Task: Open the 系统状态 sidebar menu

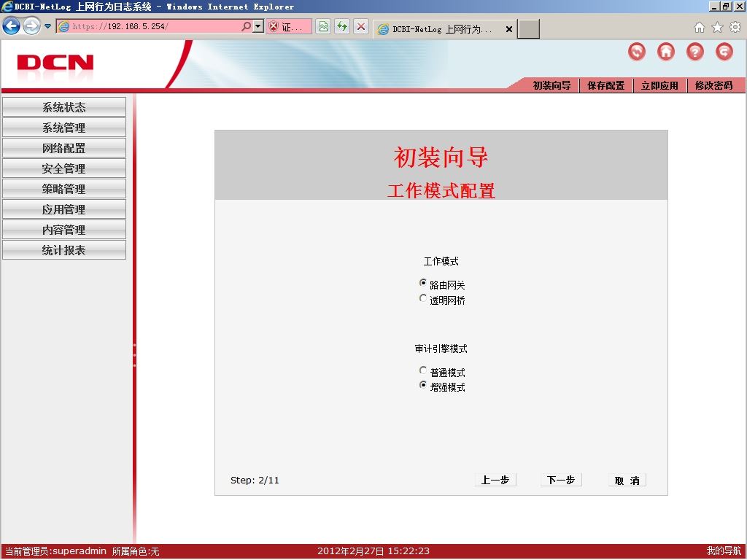Action: (x=64, y=107)
